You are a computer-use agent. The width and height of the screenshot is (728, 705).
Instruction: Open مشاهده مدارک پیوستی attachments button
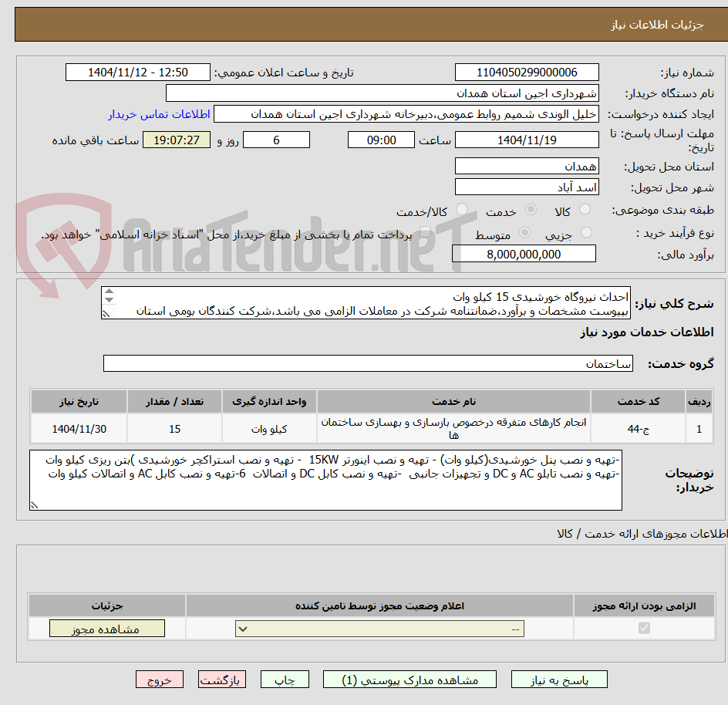point(410,680)
